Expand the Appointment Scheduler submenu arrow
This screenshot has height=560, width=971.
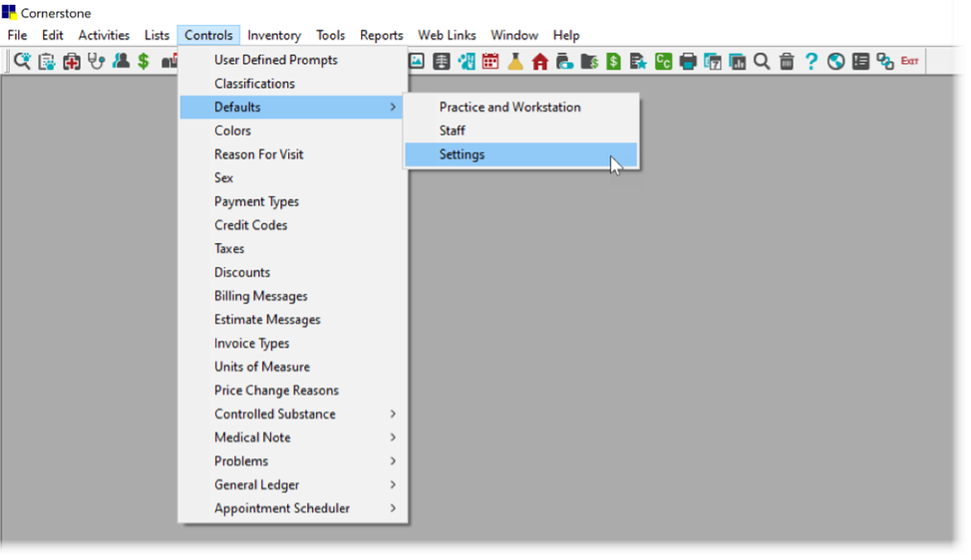(x=393, y=508)
